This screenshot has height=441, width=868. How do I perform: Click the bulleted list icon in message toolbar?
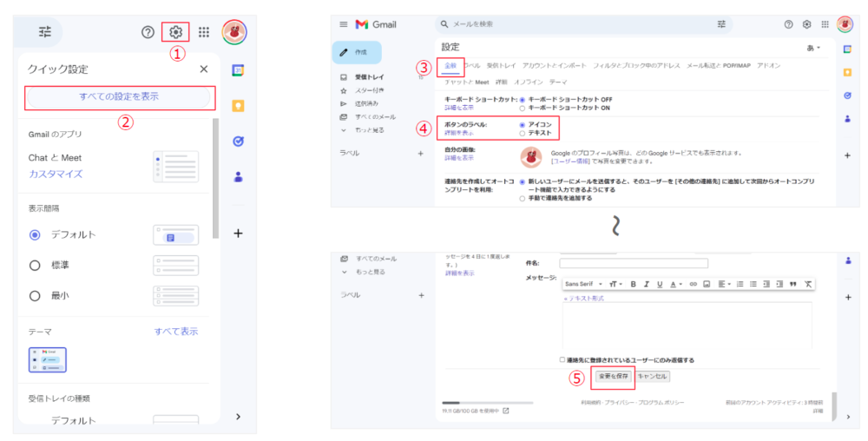753,284
